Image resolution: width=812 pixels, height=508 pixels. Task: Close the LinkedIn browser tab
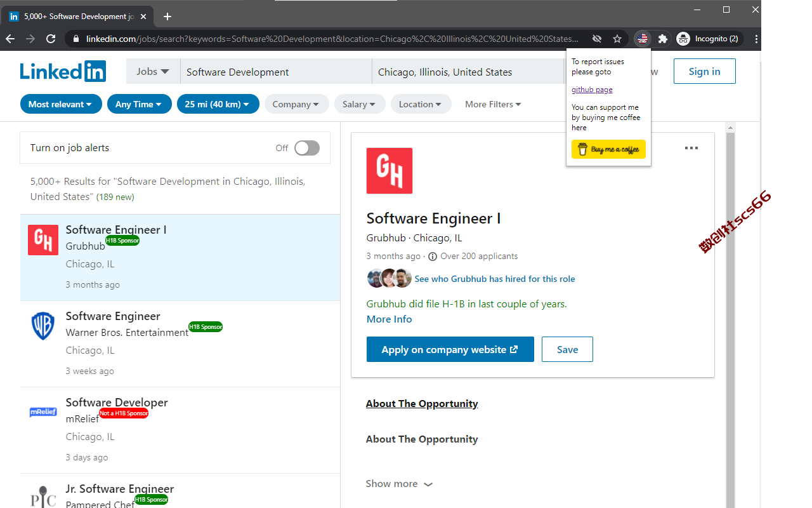click(x=144, y=17)
